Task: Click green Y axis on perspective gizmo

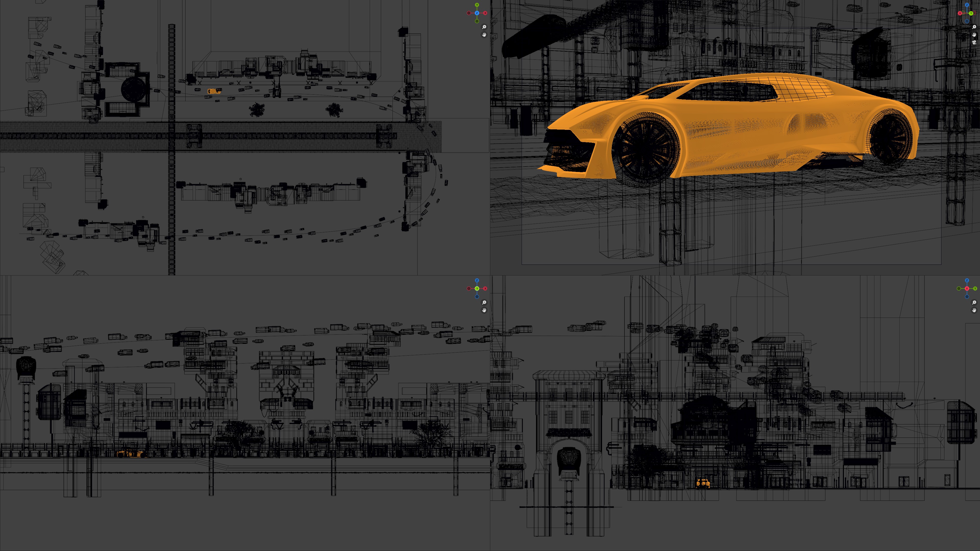Action: point(971,13)
